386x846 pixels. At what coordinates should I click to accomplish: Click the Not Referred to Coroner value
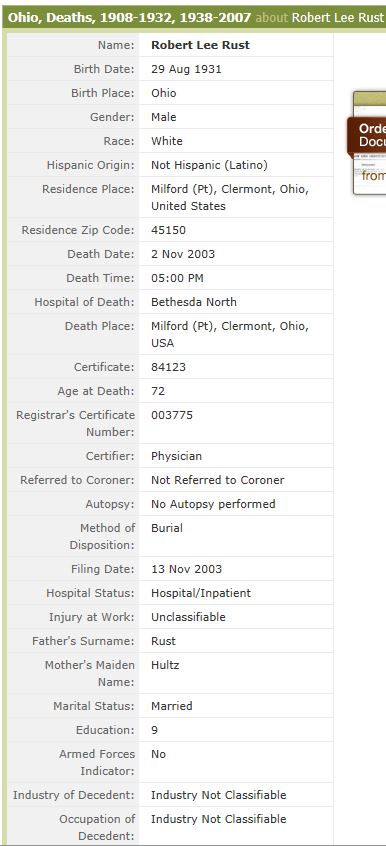point(218,480)
